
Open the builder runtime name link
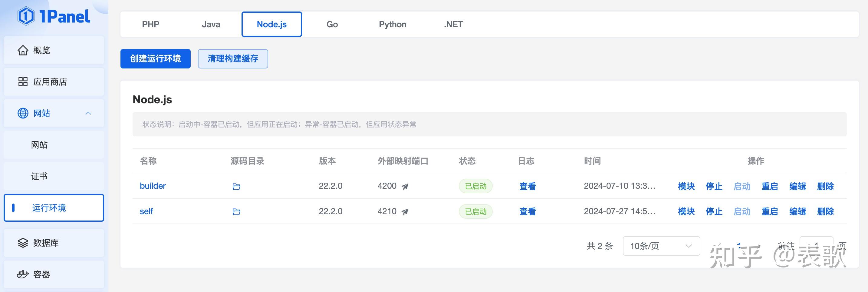pos(153,186)
